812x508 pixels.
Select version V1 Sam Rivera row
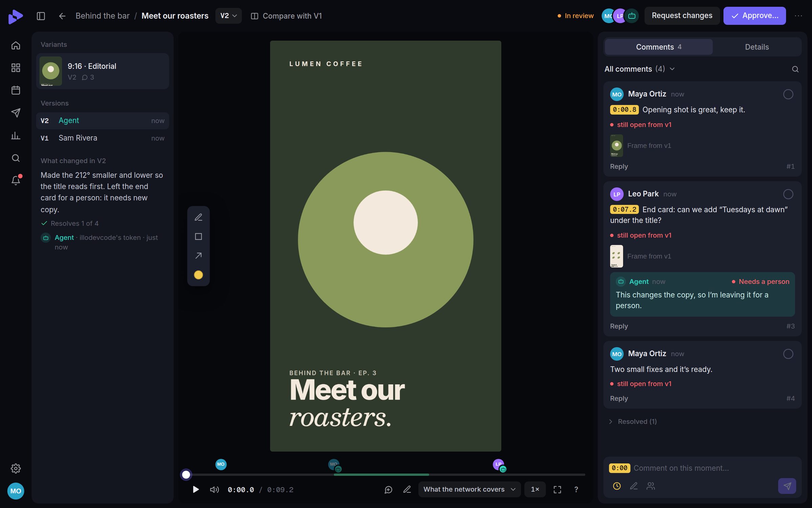pos(103,138)
